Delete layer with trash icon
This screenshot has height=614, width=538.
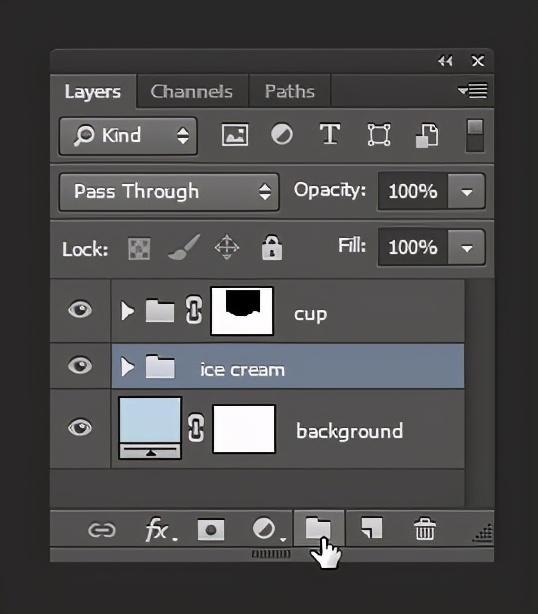425,528
